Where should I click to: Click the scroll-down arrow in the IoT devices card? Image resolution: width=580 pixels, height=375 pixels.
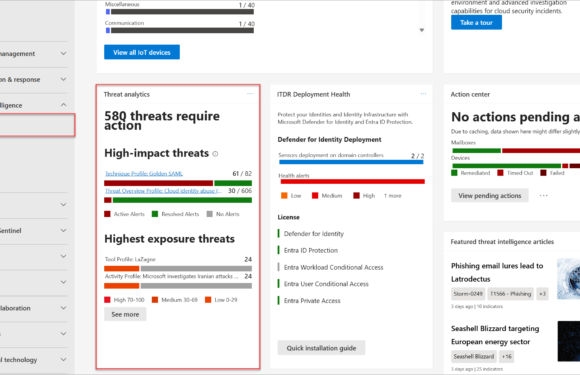(422, 30)
